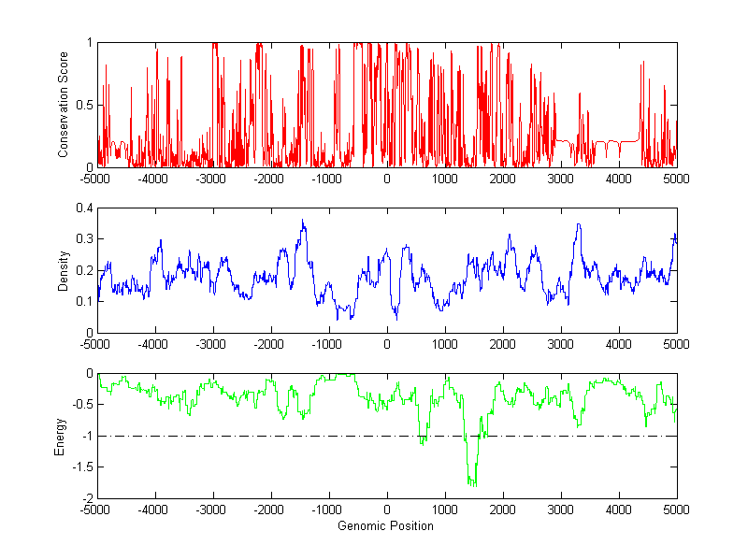Click the -3000 tick label below Energy plot
Image resolution: width=748 pixels, height=560 pixels.
[x=213, y=510]
